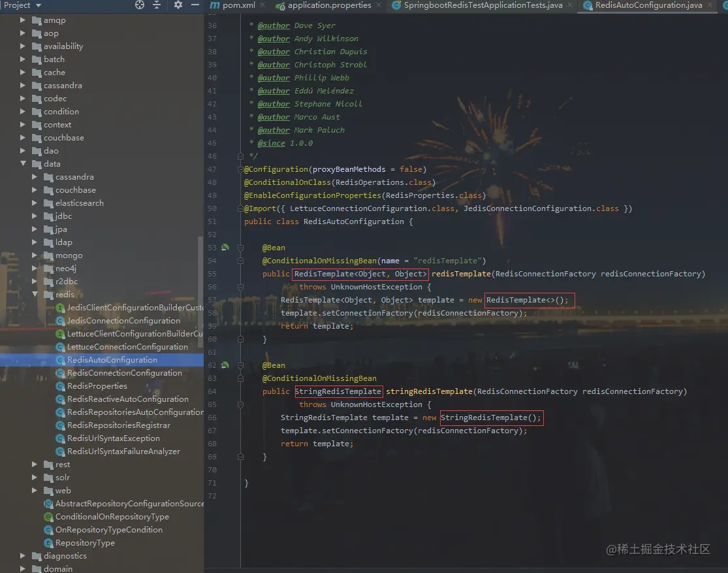The height and width of the screenshot is (573, 728).
Task: Expand the amqp folder
Action: 22,20
